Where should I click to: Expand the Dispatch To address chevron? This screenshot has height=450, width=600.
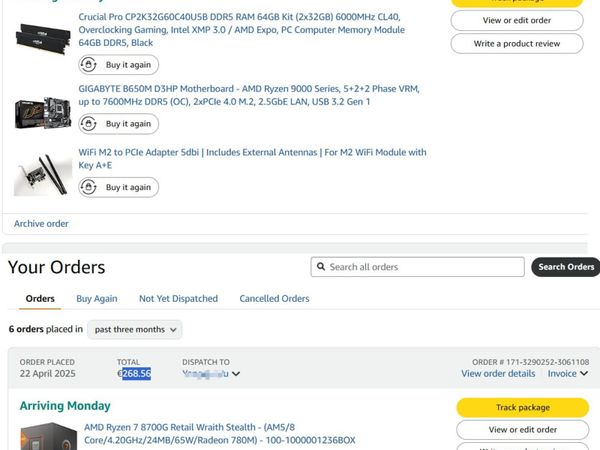[236, 374]
